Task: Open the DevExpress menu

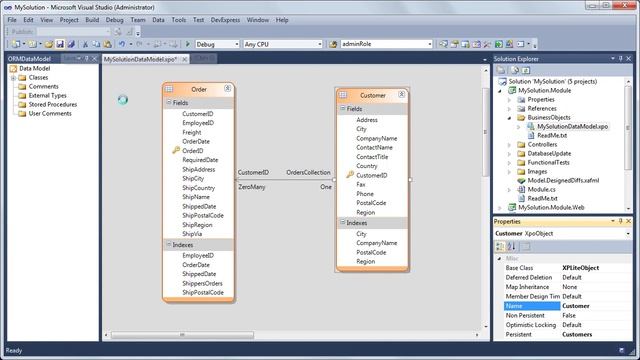Action: 225,20
